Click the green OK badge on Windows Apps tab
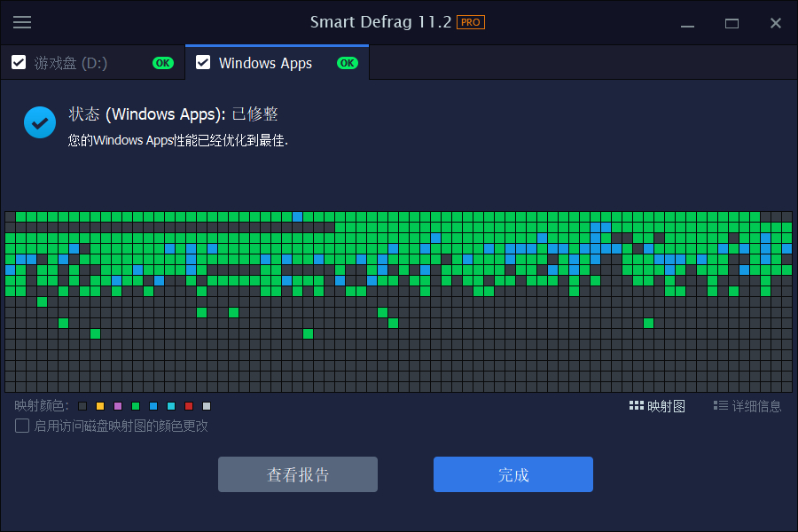 (347, 63)
